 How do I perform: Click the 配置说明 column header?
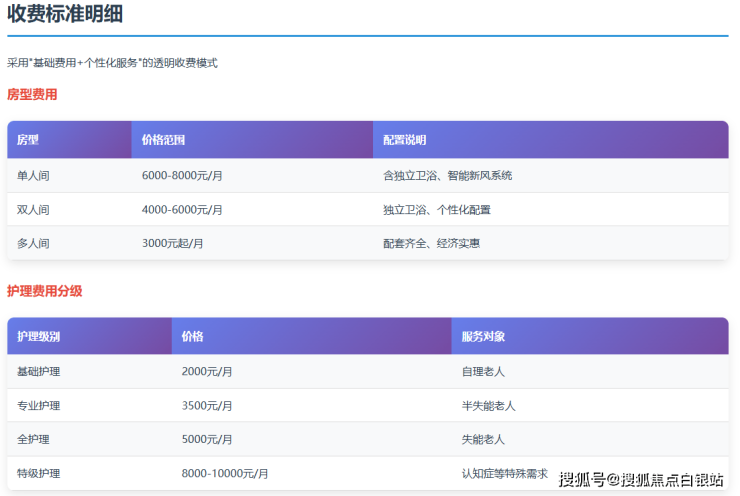[404, 140]
